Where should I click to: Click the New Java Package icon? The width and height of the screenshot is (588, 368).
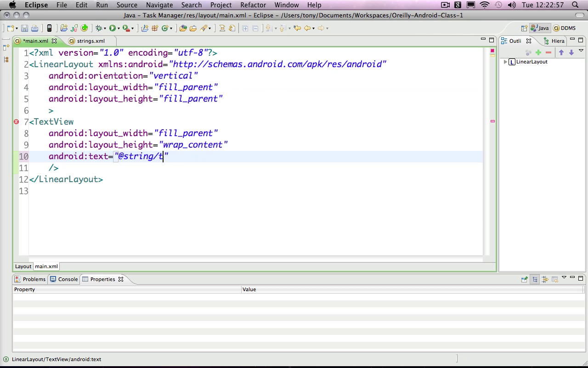point(155,28)
